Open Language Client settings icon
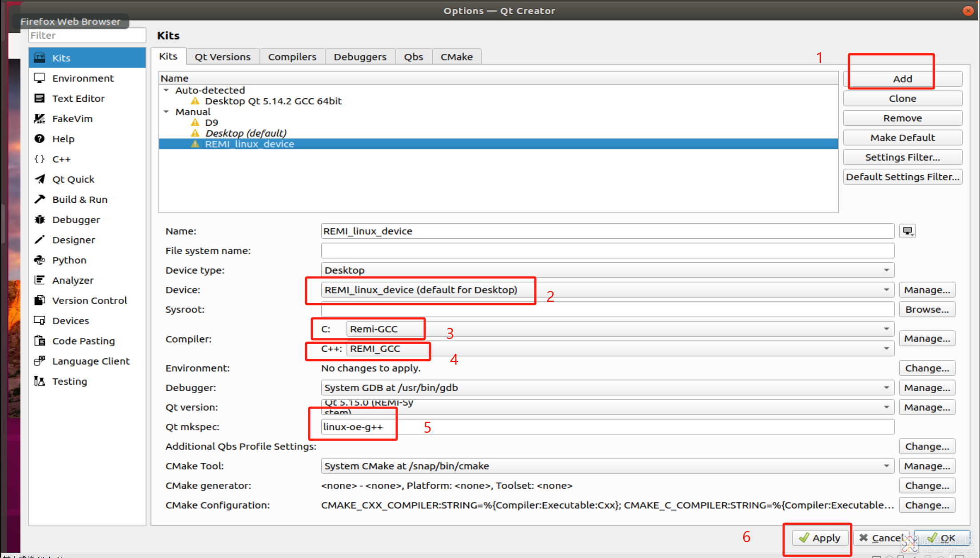 pyautogui.click(x=40, y=361)
